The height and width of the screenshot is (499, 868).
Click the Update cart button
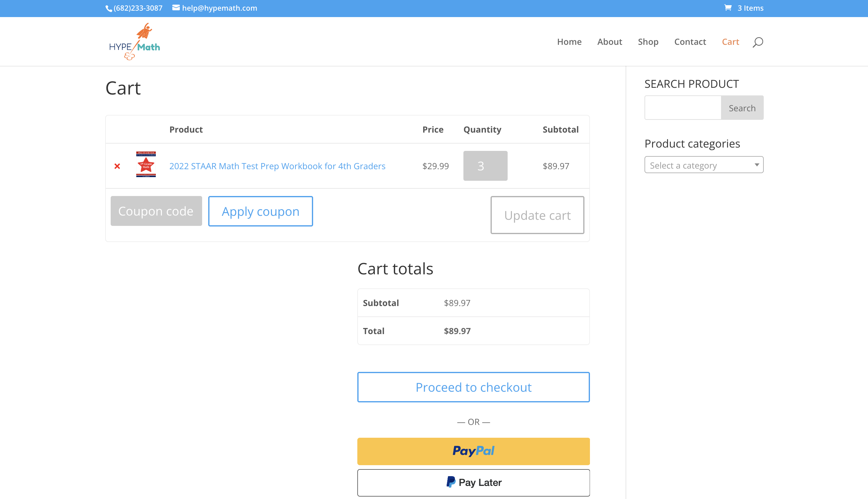tap(537, 215)
